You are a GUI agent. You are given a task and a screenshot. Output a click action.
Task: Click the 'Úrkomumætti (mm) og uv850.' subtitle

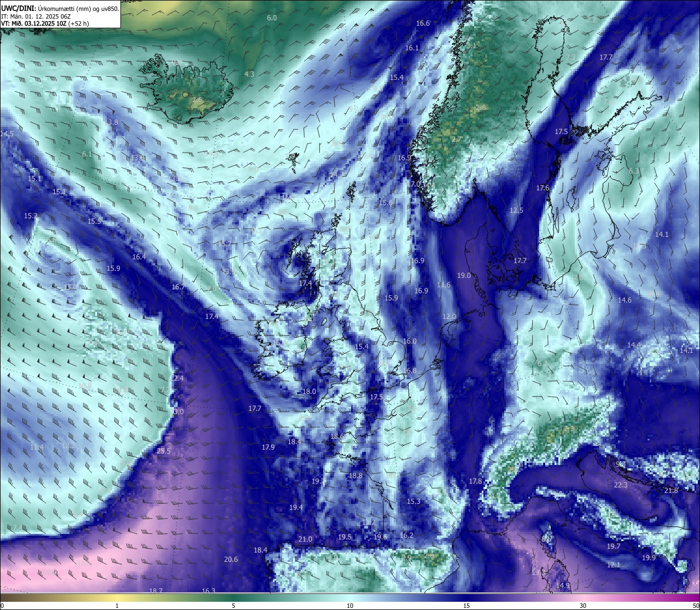point(79,8)
